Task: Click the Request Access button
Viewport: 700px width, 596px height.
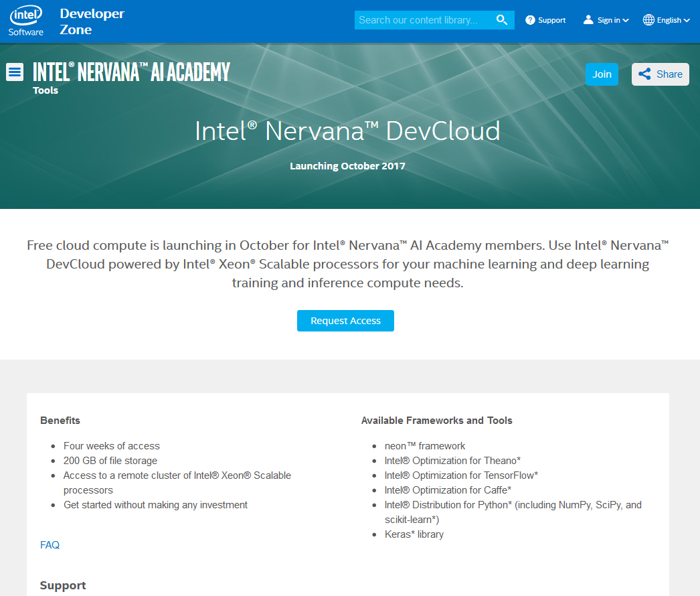Action: coord(345,320)
